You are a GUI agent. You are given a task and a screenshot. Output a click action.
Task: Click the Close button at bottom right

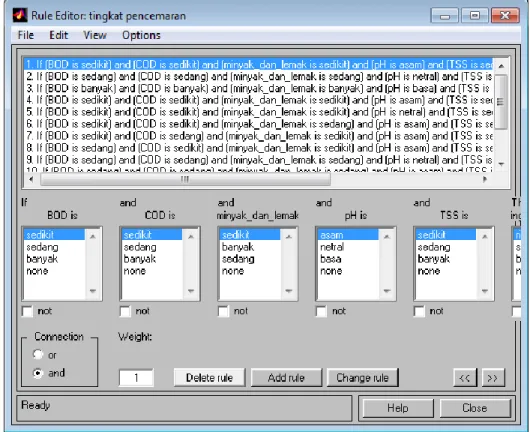tap(475, 408)
